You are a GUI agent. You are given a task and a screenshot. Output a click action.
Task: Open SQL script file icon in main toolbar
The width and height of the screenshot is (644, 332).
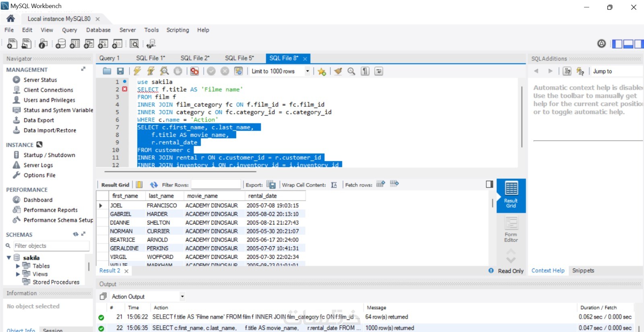pyautogui.click(x=27, y=43)
